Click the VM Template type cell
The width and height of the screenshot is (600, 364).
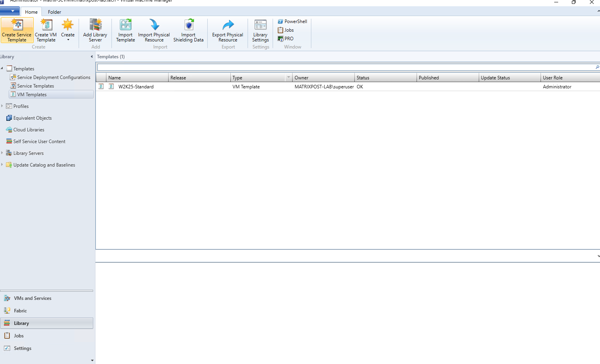[246, 87]
